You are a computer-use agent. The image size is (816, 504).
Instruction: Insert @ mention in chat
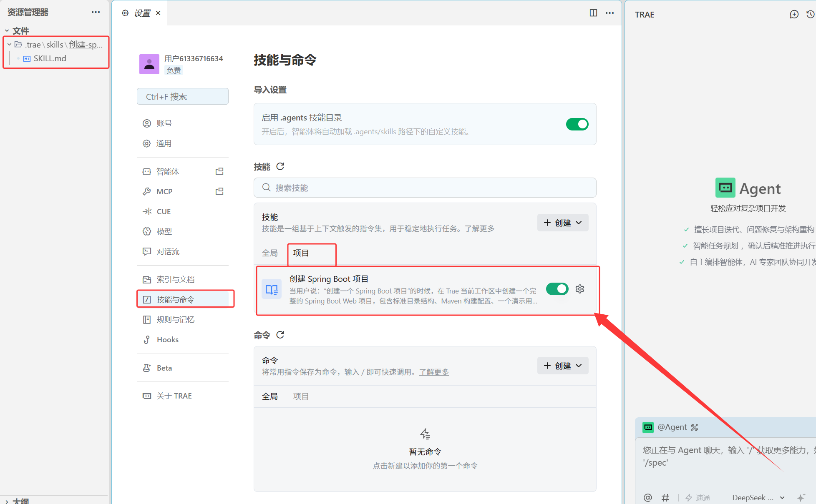click(x=647, y=497)
